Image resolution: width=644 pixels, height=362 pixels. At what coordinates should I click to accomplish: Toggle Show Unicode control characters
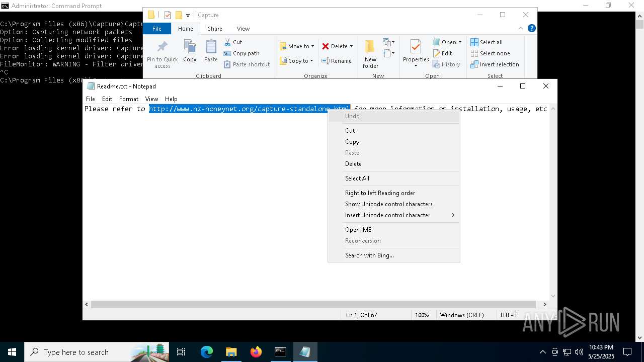(393, 204)
